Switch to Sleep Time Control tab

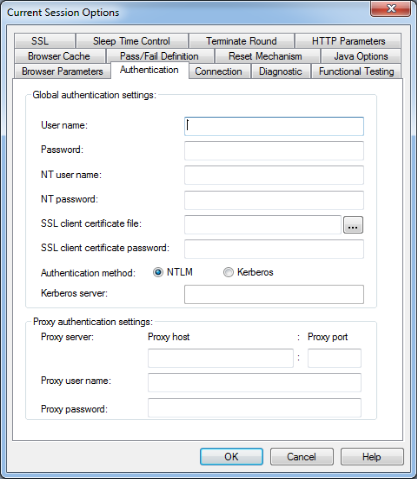coord(132,41)
